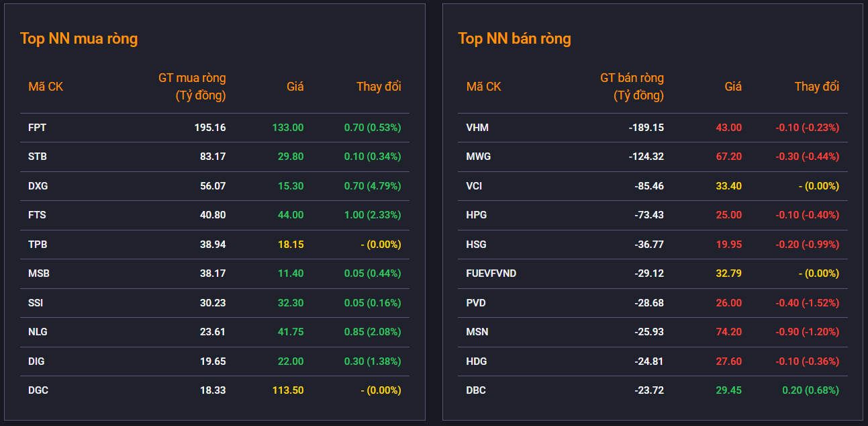Click HSG net sell value -36.77
This screenshot has height=426, width=868.
pyautogui.click(x=649, y=245)
